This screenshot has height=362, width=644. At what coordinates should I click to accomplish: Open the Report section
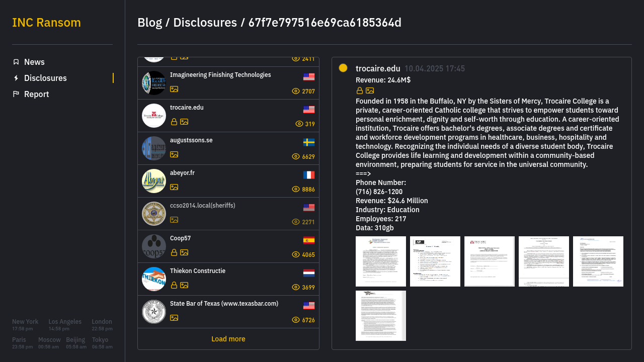(36, 94)
